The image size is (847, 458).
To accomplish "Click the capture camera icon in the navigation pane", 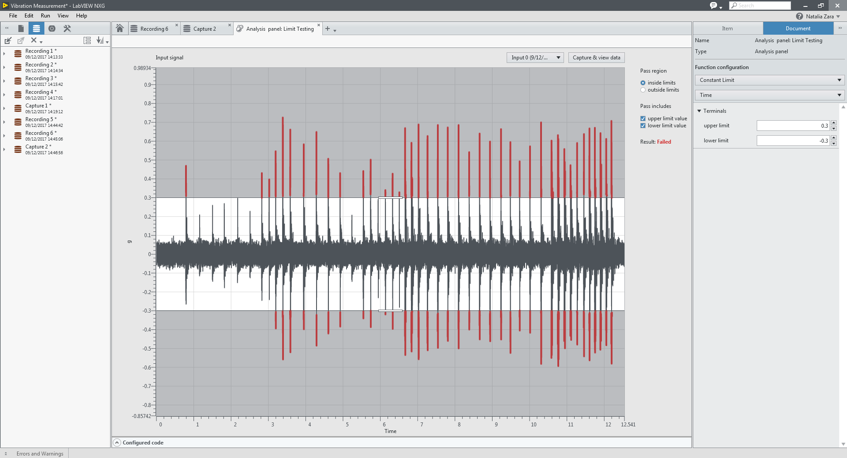I will [x=52, y=29].
